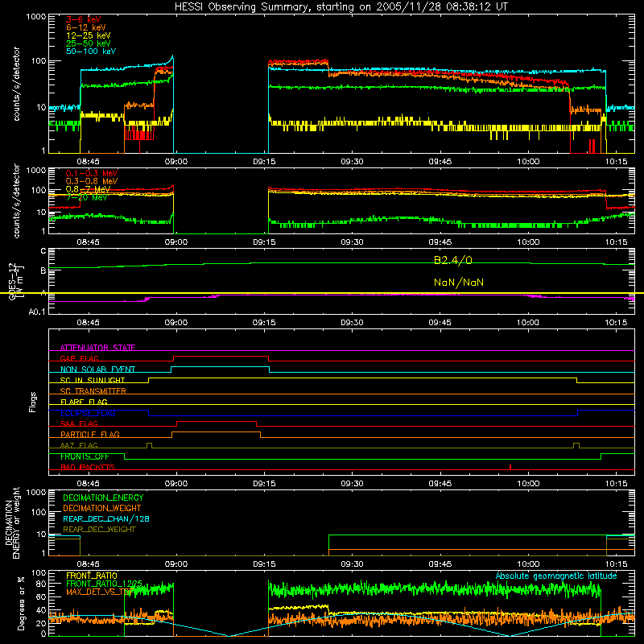Click the 10:00 tick label under GOES panel

(x=528, y=323)
